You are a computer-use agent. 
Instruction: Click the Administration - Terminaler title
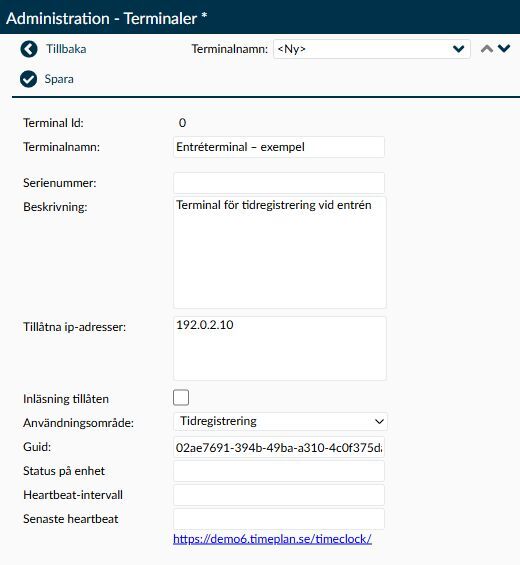tap(107, 18)
